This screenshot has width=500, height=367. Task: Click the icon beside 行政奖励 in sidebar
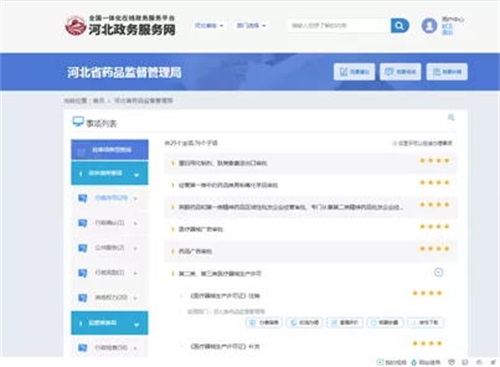83,273
